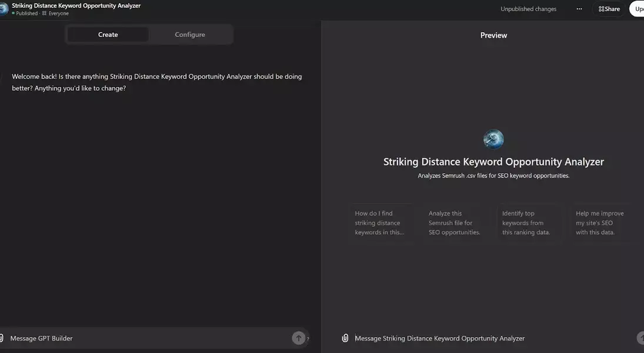Click the GPT avatar in the Preview pane
This screenshot has width=644, height=353.
(493, 139)
